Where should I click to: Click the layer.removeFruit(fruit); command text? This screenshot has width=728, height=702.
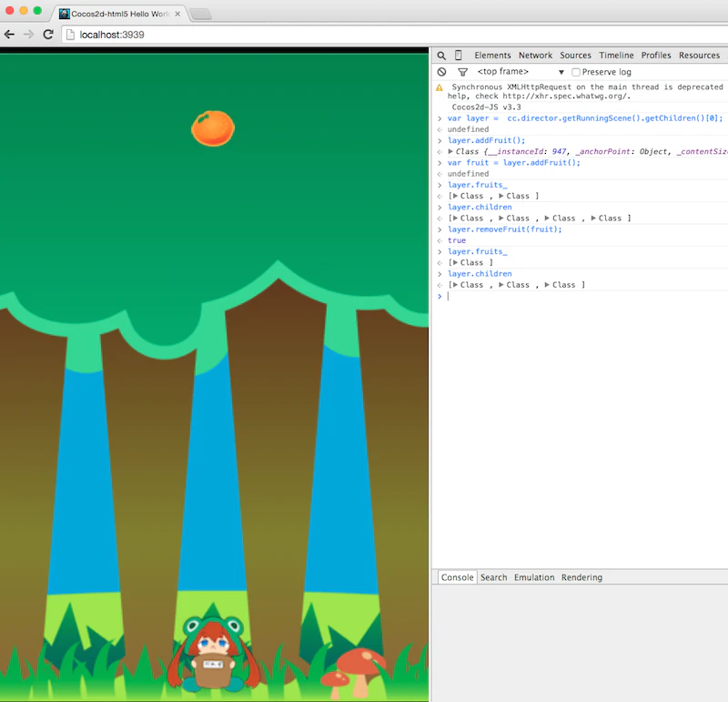pos(505,229)
